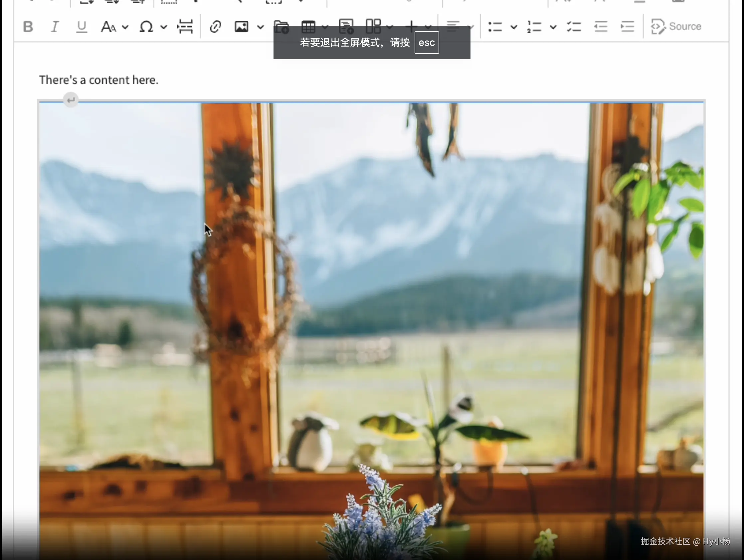Viewport: 744px width, 560px height.
Task: Expand the insert image dropdown arrow
Action: 261,27
